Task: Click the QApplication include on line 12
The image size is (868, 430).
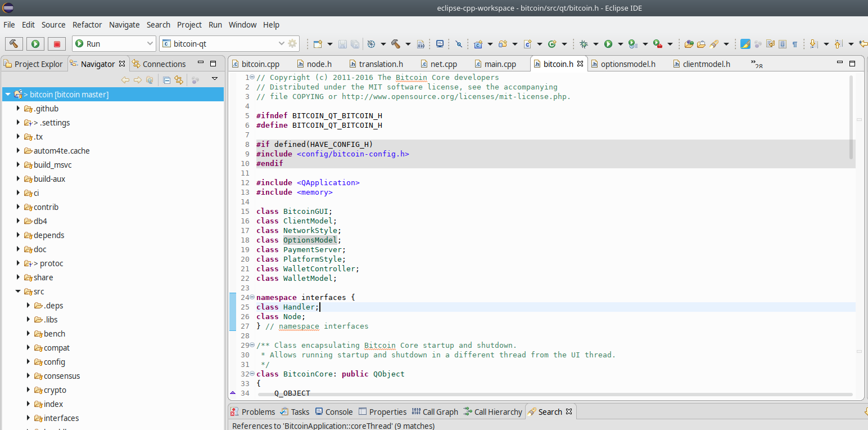Action: tap(328, 182)
